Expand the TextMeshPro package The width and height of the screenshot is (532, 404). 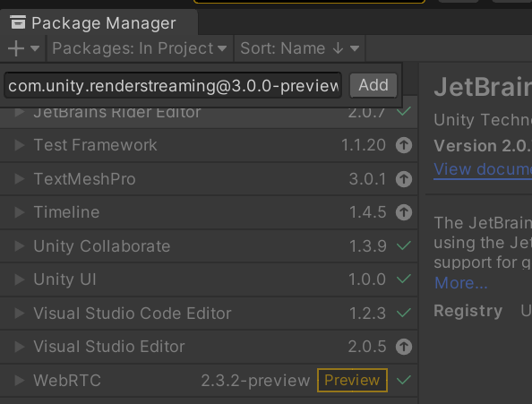click(20, 179)
